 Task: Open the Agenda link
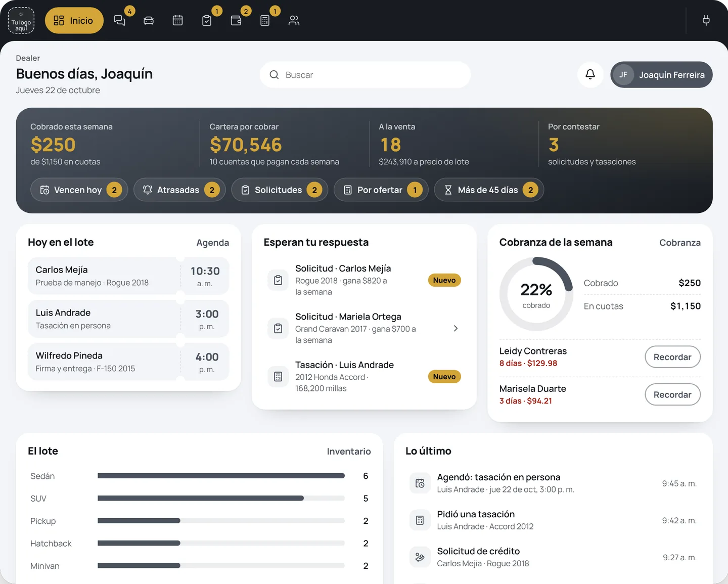(213, 243)
